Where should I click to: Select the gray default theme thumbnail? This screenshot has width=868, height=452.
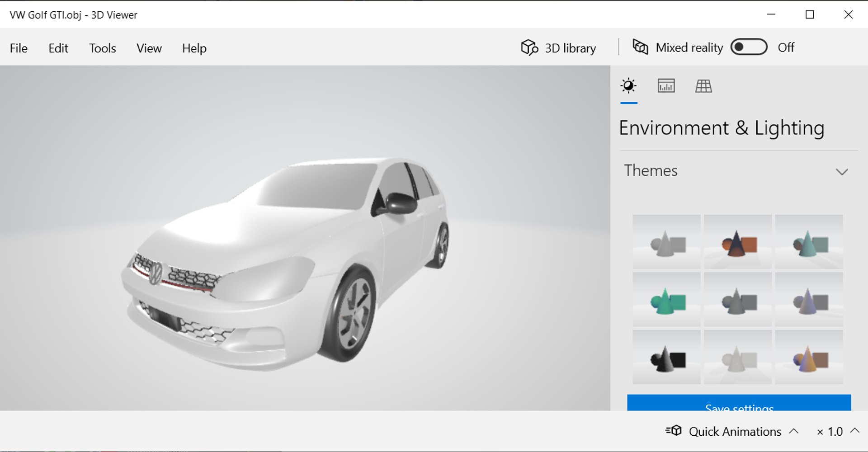point(666,242)
